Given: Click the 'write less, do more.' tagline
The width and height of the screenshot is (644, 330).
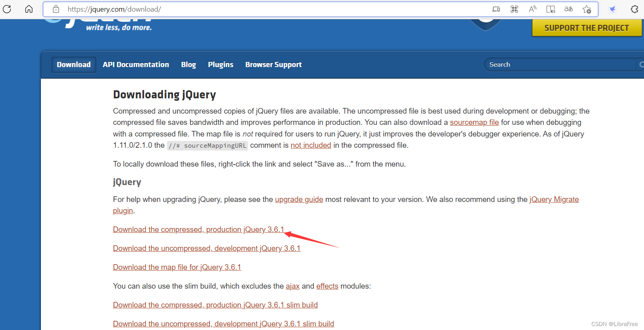Looking at the screenshot, I should 119,28.
